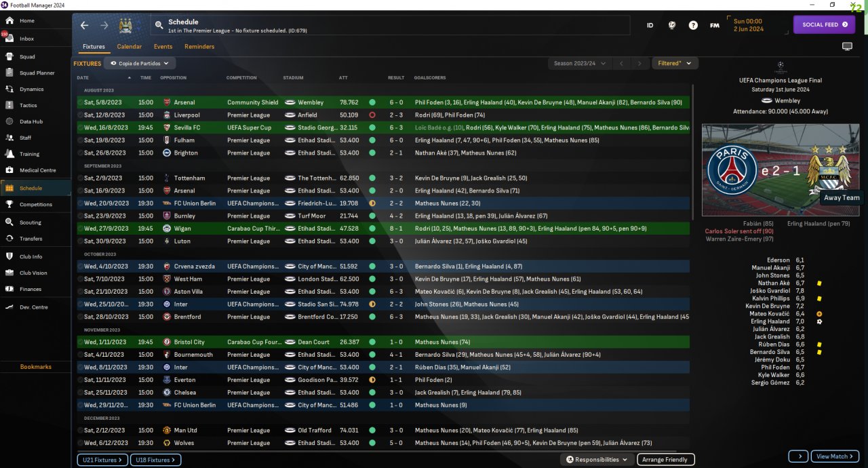This screenshot has height=468, width=868.
Task: Click the search magnifier icon
Action: (x=159, y=25)
